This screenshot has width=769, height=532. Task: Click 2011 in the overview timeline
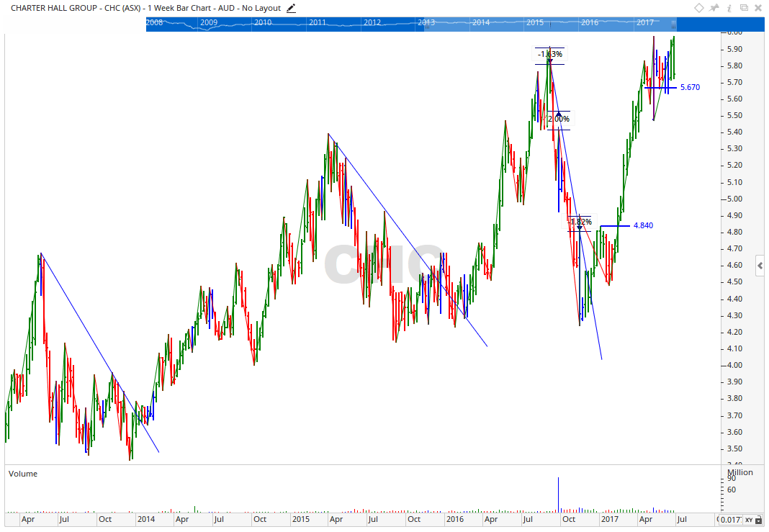318,22
